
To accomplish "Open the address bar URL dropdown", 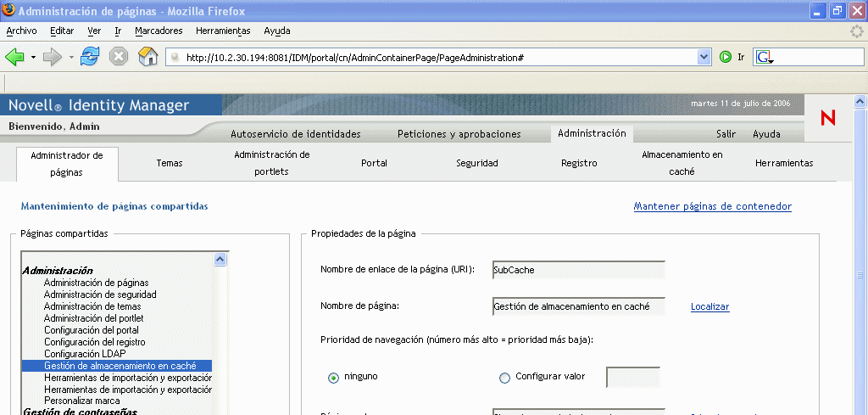I will coord(704,57).
